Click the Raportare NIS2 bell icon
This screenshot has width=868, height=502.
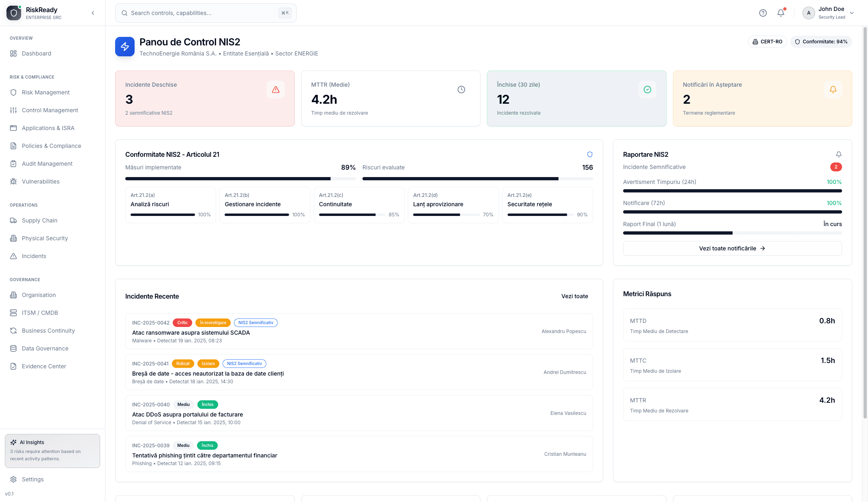click(x=838, y=154)
